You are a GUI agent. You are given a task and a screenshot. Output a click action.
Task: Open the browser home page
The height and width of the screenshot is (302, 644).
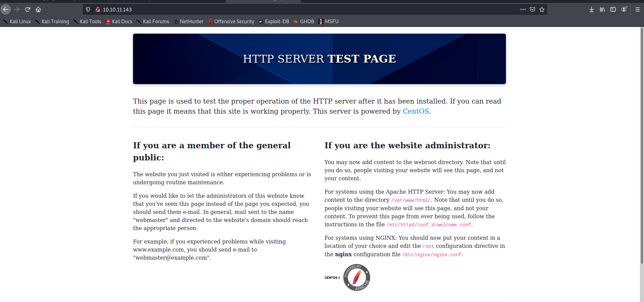pos(38,9)
